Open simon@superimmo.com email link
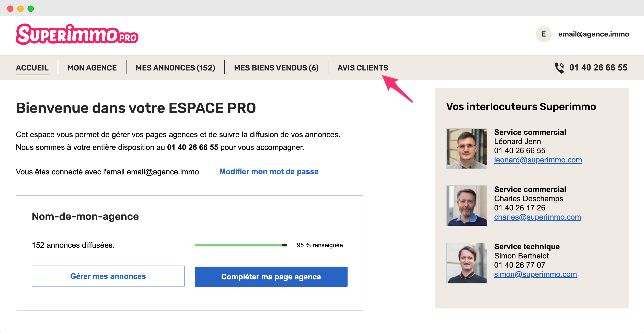Screen dimensions: 644x333 point(535,274)
